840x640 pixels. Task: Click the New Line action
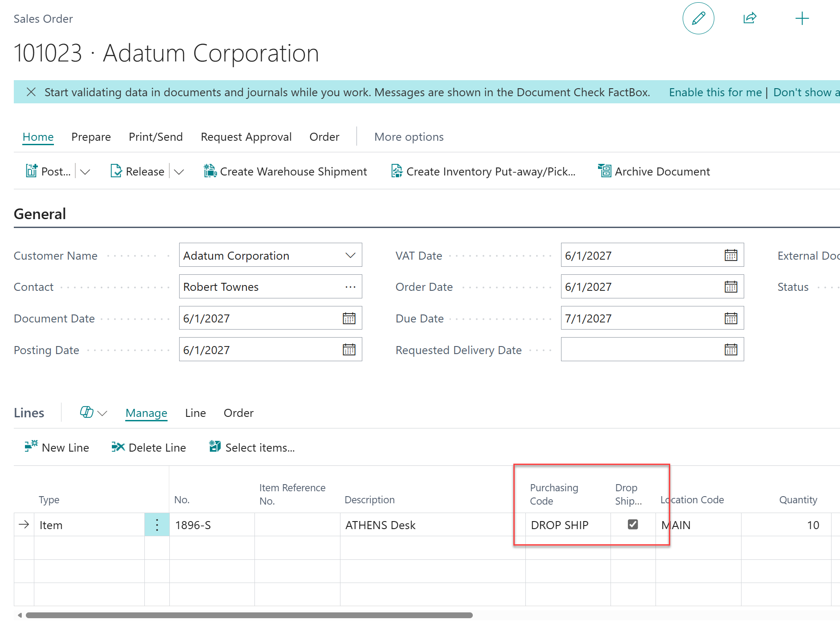click(x=57, y=447)
